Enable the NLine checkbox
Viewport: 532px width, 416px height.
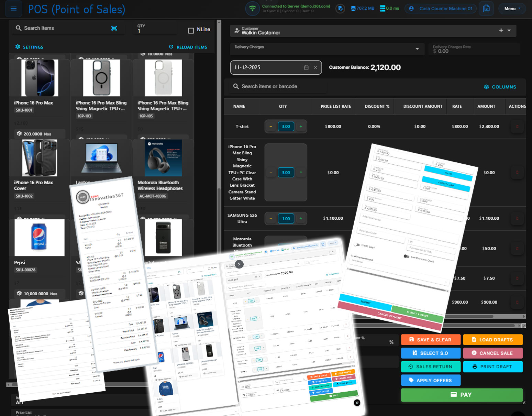[x=191, y=30]
